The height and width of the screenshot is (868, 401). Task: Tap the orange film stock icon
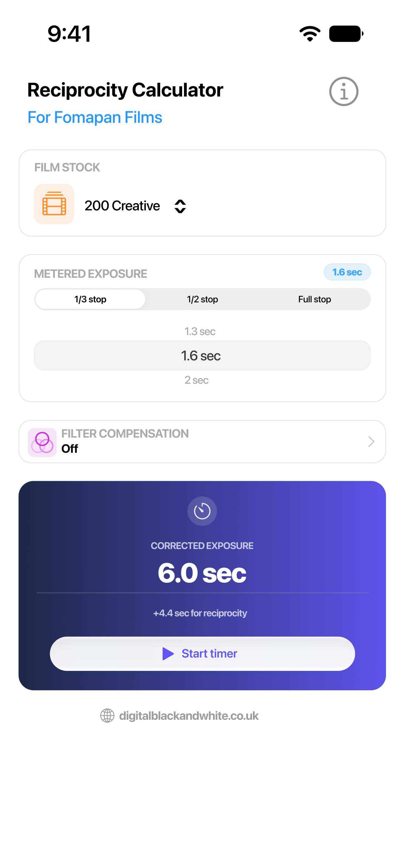[54, 204]
